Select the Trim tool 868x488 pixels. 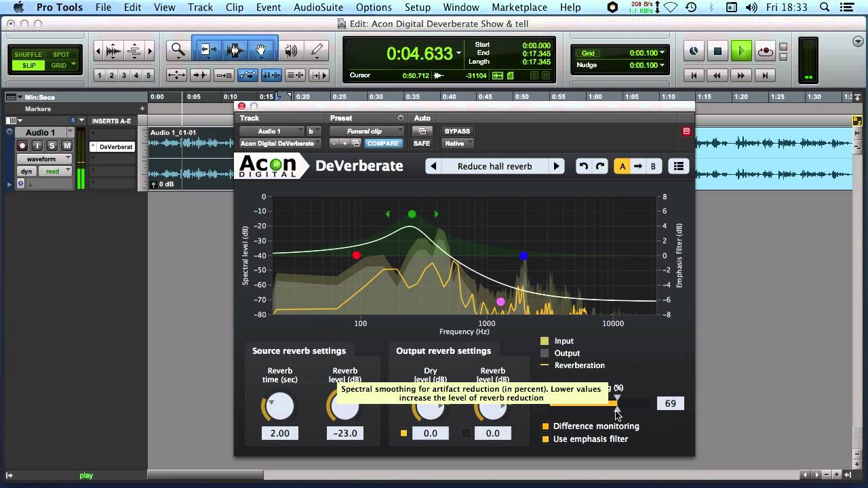click(208, 50)
